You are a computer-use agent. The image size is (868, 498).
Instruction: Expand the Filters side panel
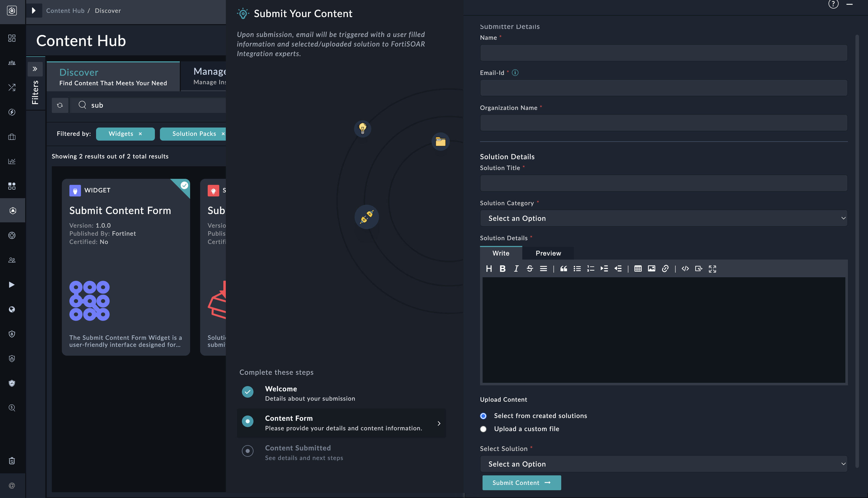pos(35,69)
